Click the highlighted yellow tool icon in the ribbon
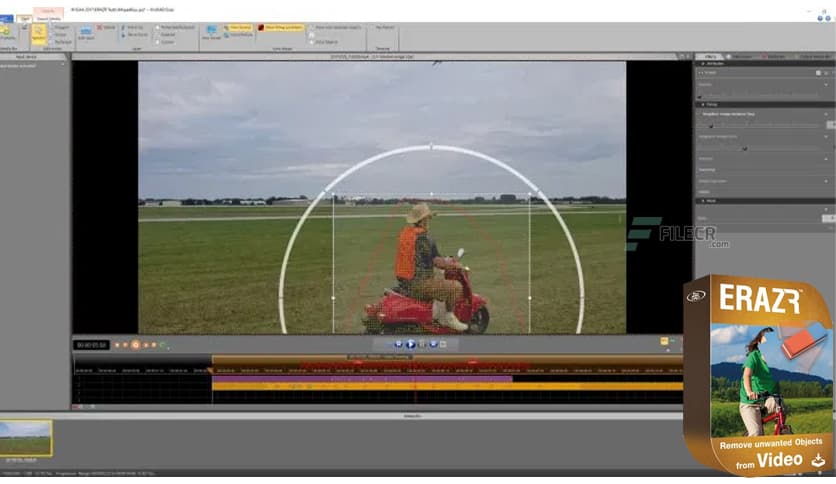The image size is (836, 484). pos(39,32)
